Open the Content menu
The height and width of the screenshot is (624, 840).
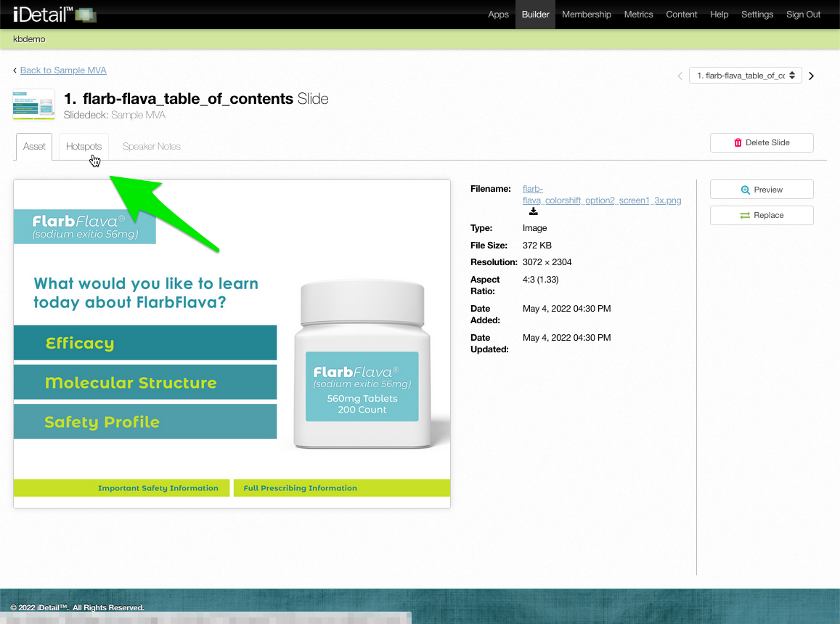(x=681, y=15)
